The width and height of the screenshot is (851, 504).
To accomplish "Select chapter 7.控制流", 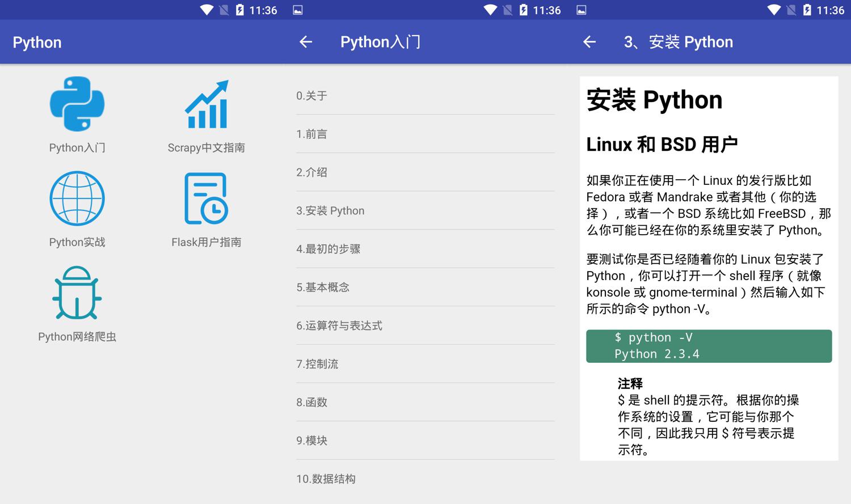I will point(425,364).
